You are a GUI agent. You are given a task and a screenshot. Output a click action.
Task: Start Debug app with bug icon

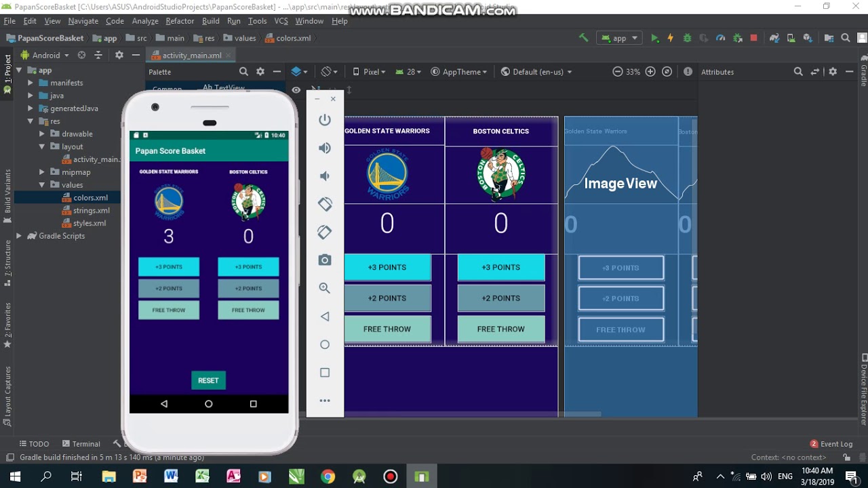(687, 38)
